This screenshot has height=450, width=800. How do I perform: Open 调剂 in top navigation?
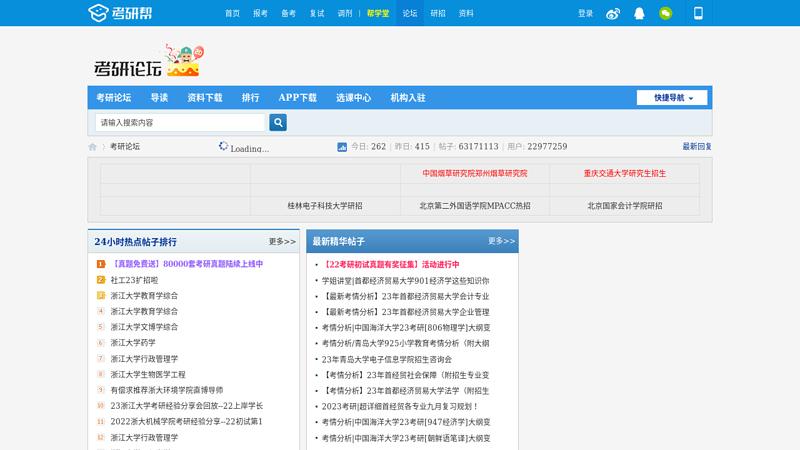pos(345,13)
